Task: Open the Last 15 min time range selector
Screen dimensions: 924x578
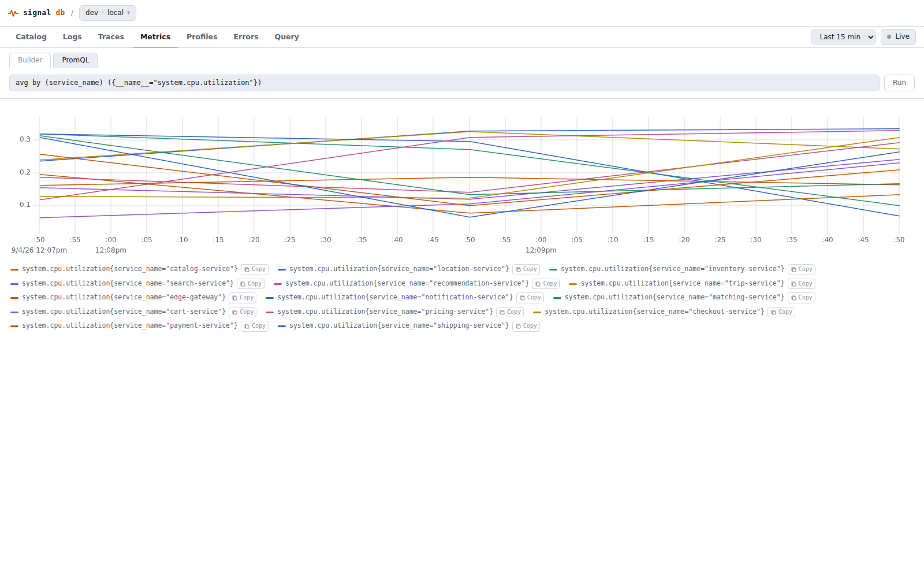Action: pyautogui.click(x=843, y=36)
